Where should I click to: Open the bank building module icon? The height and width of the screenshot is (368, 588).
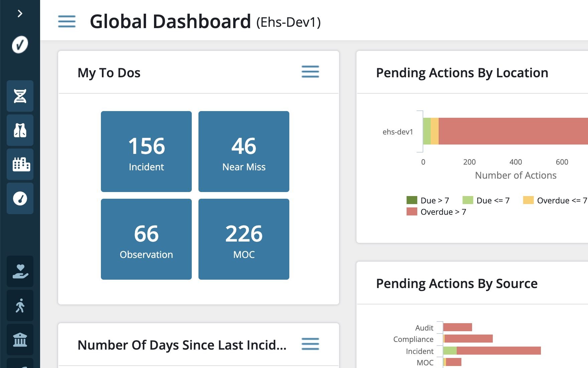point(20,340)
